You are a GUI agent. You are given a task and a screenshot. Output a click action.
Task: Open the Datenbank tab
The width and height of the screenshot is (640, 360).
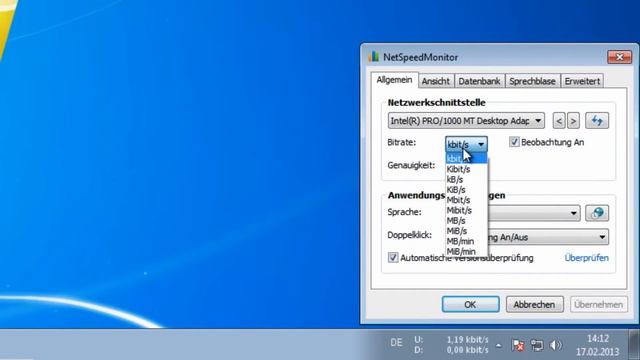479,81
